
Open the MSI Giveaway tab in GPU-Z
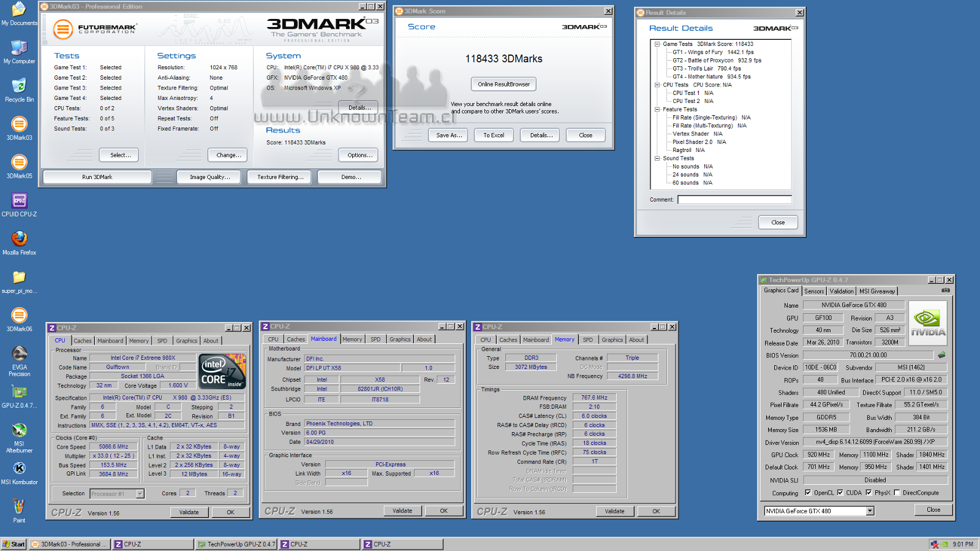877,291
